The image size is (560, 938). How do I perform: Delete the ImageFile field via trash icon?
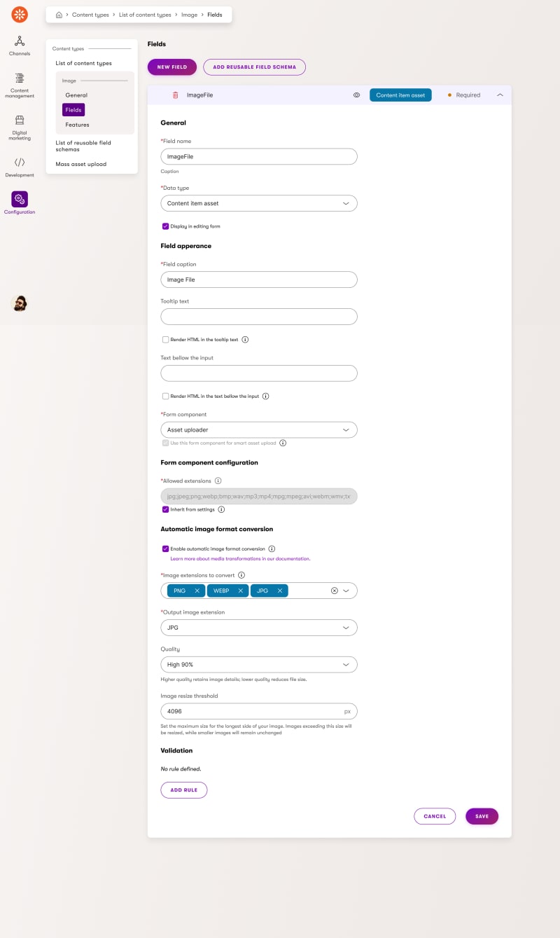click(x=176, y=95)
